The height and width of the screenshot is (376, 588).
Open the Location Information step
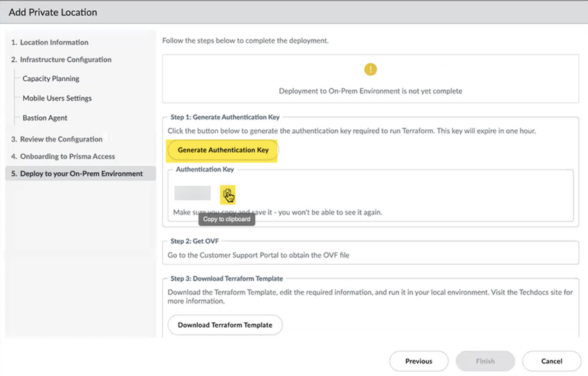point(54,42)
